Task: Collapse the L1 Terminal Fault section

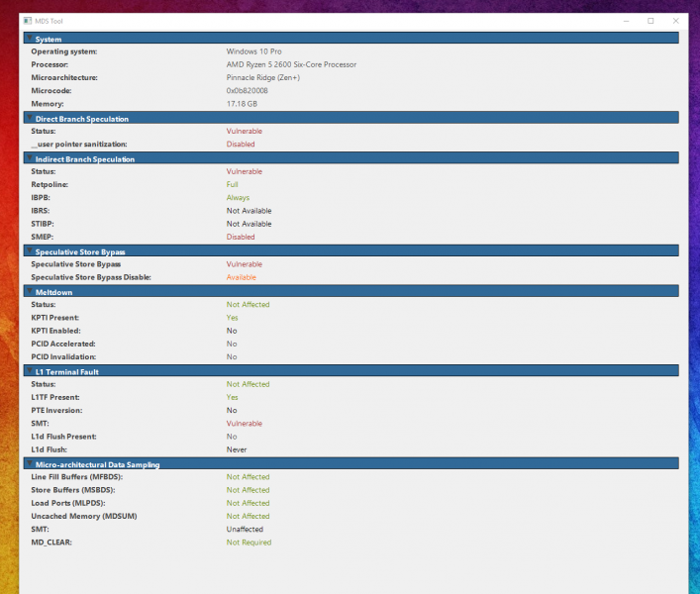Action: click(x=29, y=371)
